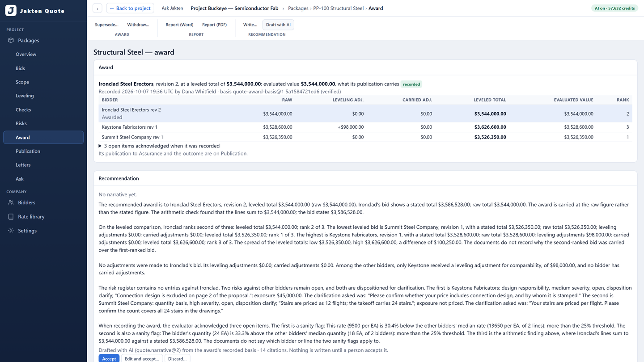Click the Leveled Total column header
Screen dimensions: 644x362
tap(490, 100)
